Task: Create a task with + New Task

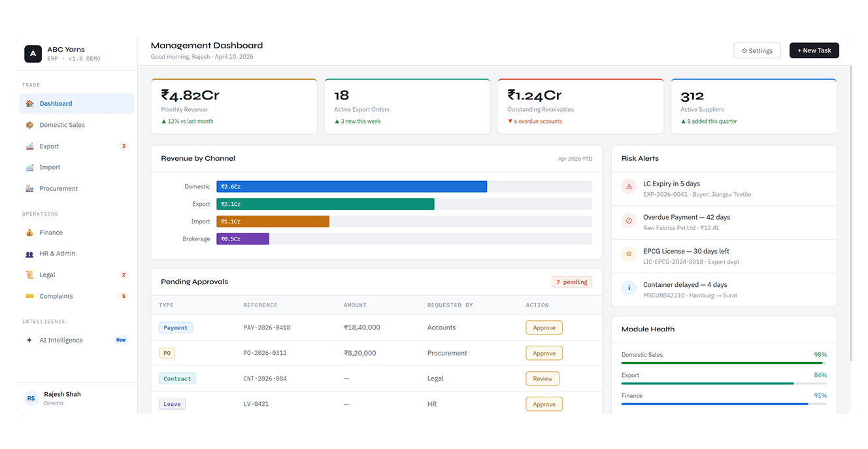Action: 814,50
